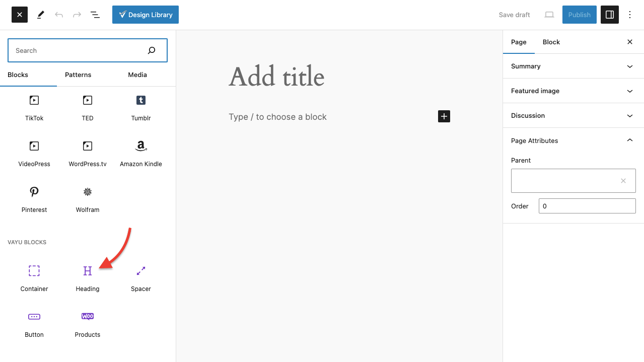Insert the Vayu Heading block
This screenshot has width=644, height=362.
88,277
